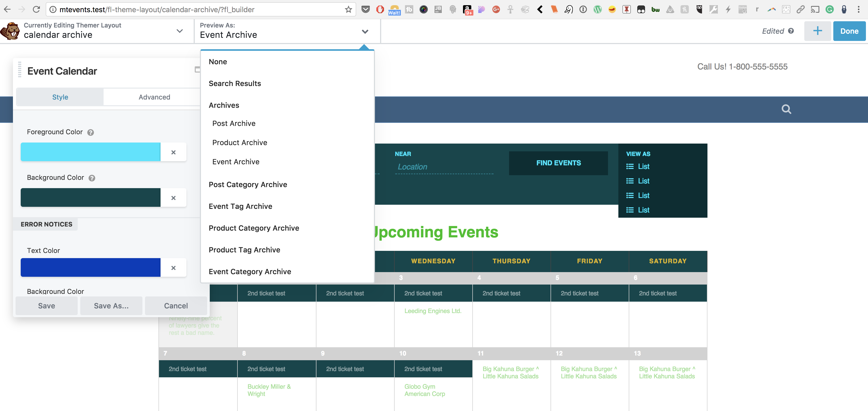Screen dimensions: 868x411
Task: Open 2nd ticket test event on Wednesday 3
Action: [x=423, y=293]
